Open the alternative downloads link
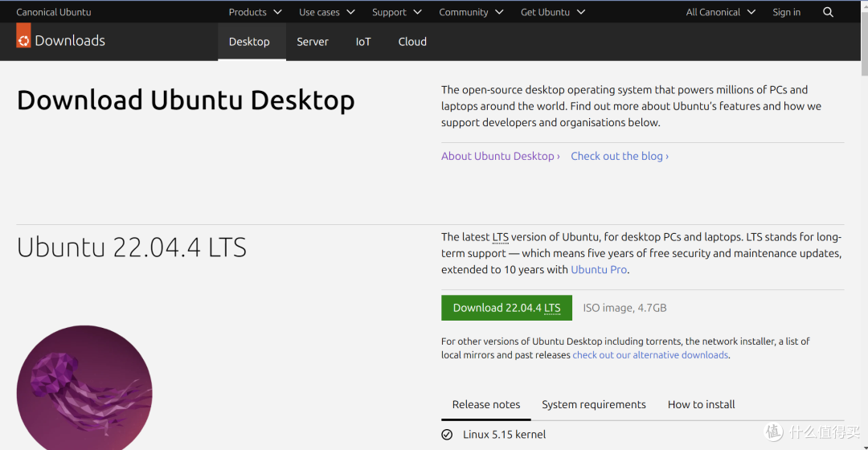868x450 pixels. tap(650, 355)
